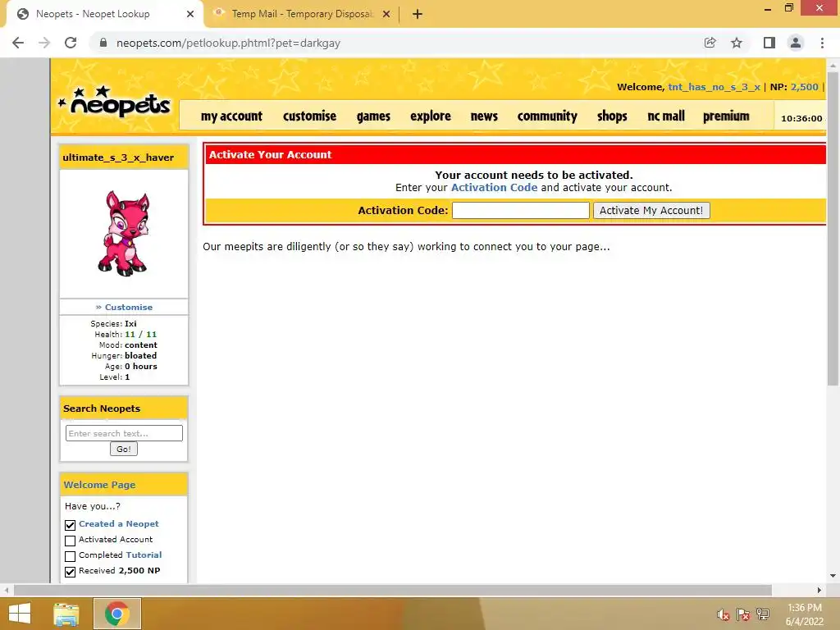
Task: Toggle Created a Neopet checkbox
Action: (x=71, y=525)
